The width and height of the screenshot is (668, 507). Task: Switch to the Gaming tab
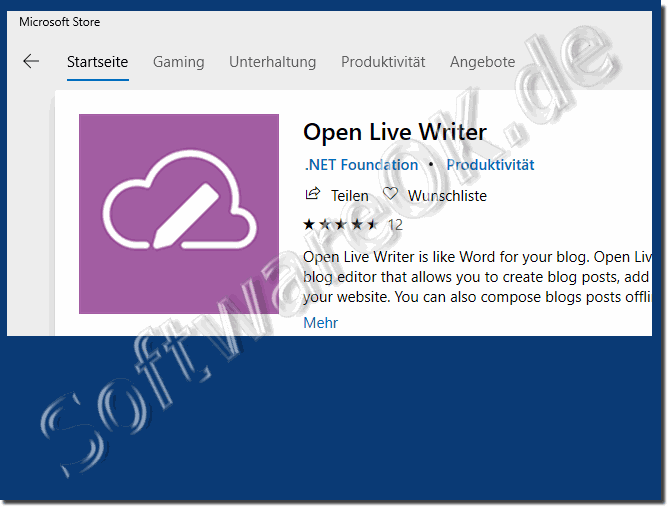tap(179, 62)
